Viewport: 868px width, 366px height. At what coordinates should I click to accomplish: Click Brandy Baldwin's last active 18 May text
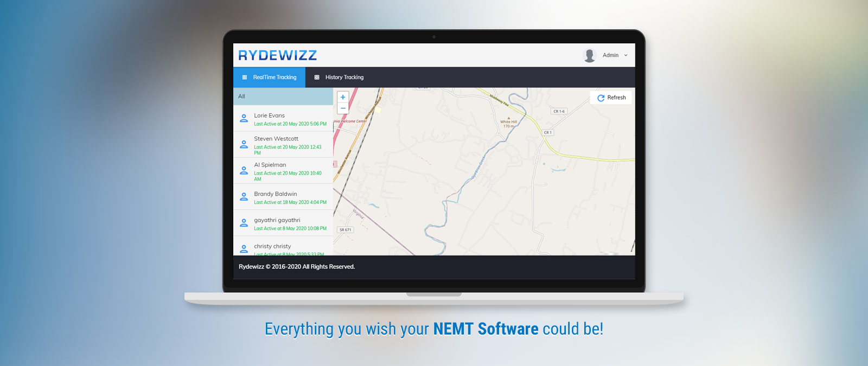[290, 203]
